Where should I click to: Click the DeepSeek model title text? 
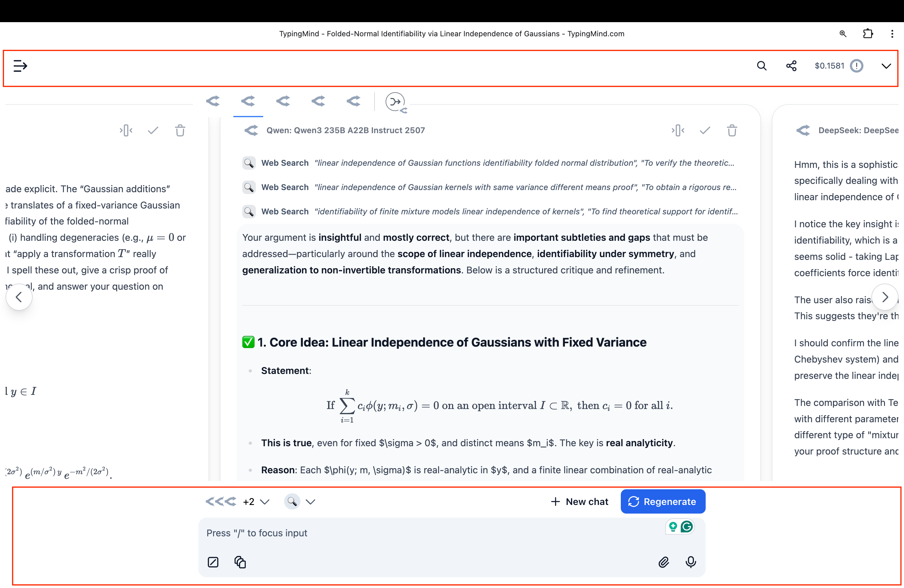click(858, 131)
